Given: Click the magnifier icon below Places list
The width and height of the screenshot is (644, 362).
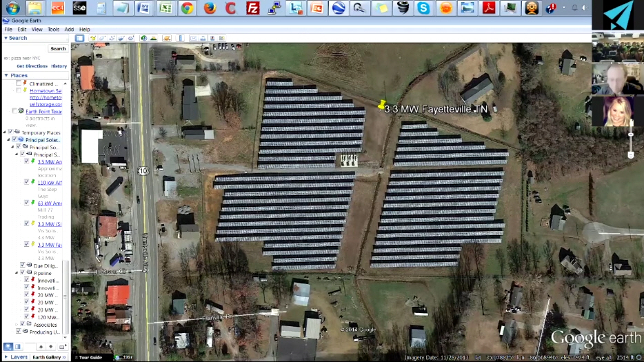Looking at the screenshot, I should coord(8,347).
